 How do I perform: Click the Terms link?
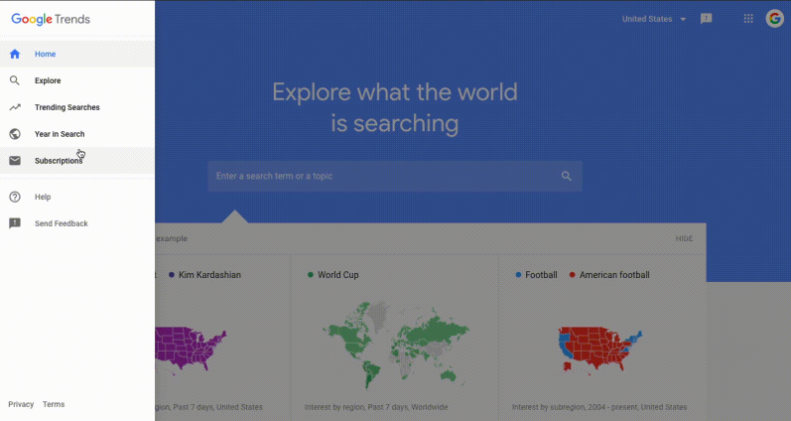[x=53, y=404]
